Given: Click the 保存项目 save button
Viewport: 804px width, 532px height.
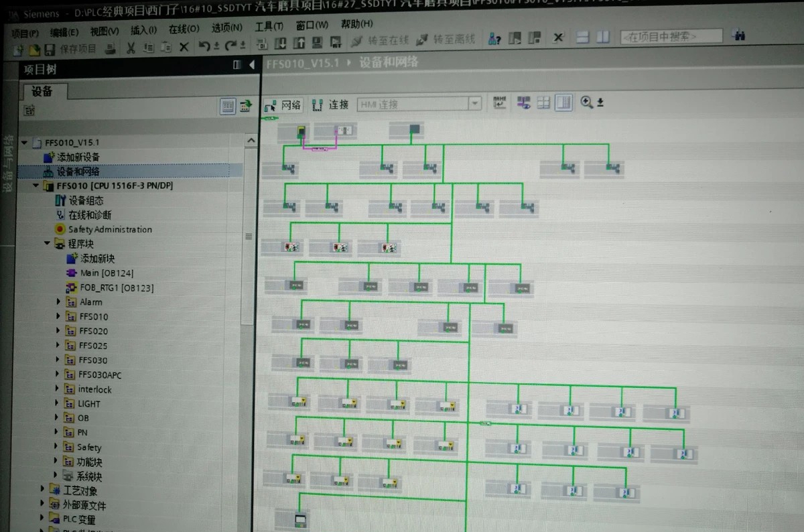Looking at the screenshot, I should coord(71,49).
